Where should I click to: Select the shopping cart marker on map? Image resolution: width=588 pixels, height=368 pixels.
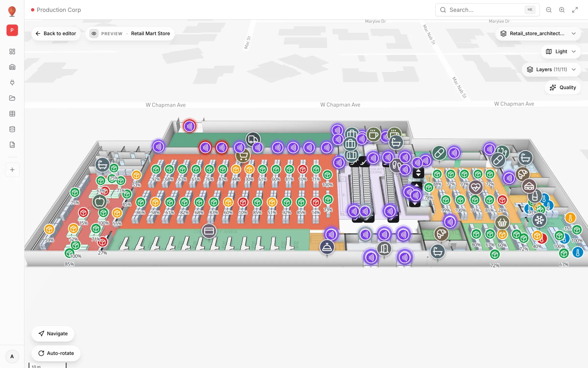click(243, 156)
